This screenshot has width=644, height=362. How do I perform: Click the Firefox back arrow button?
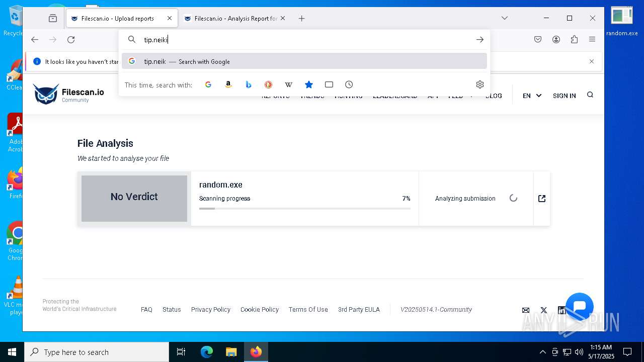coord(35,39)
